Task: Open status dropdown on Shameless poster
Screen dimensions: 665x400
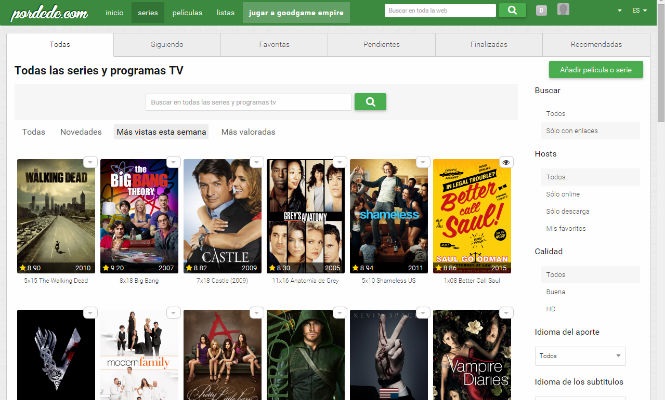Action: click(423, 162)
